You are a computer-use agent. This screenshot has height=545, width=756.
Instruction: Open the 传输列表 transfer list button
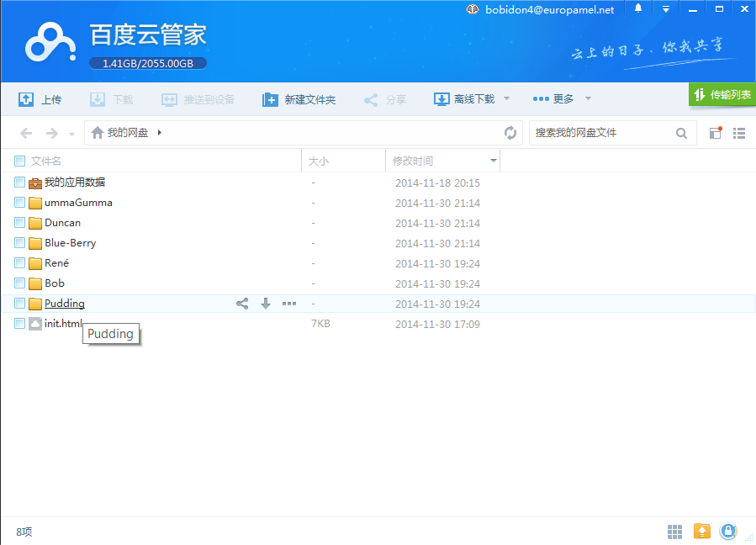click(722, 95)
